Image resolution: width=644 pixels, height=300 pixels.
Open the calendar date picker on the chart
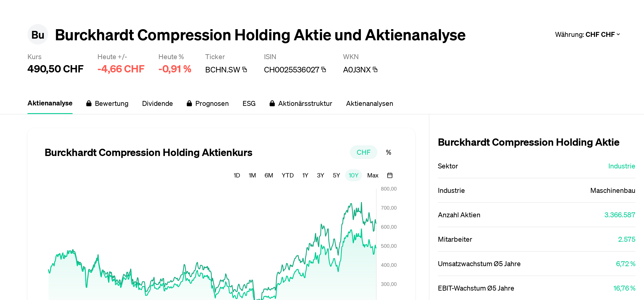(390, 175)
